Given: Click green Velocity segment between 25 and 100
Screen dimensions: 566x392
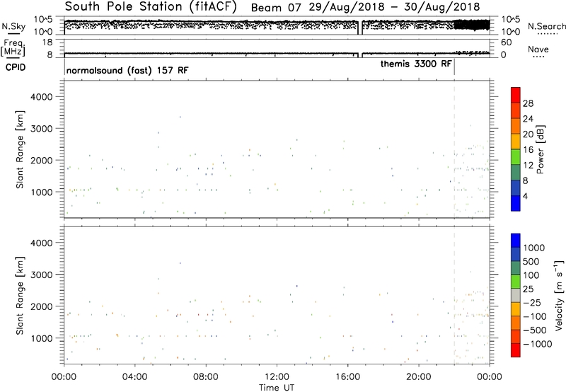Looking at the screenshot, I should click(x=516, y=282).
